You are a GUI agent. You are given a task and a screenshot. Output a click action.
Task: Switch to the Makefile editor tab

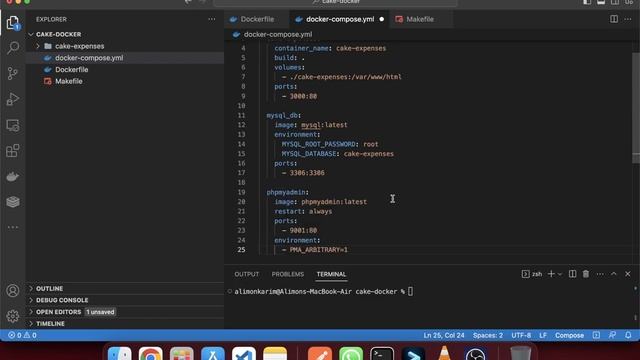pos(420,19)
